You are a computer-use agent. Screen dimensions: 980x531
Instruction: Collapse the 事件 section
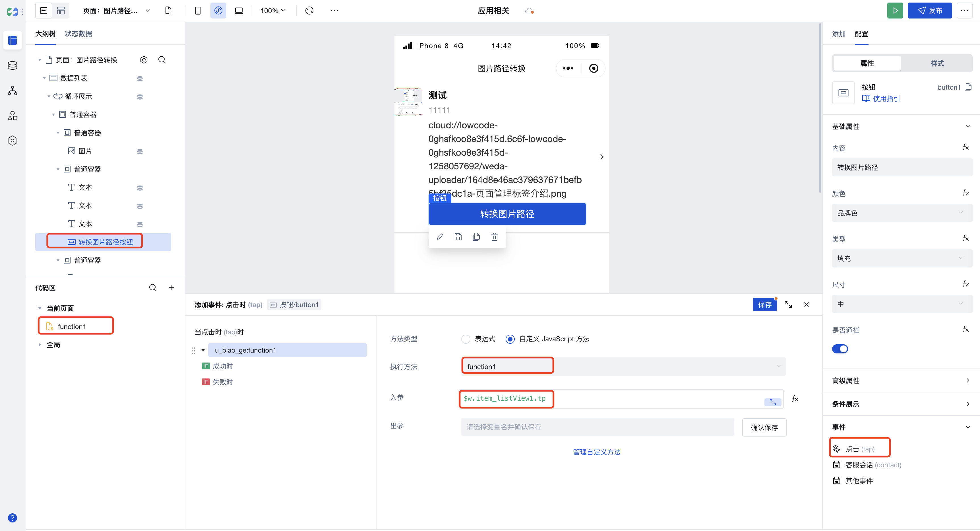[x=968, y=427]
